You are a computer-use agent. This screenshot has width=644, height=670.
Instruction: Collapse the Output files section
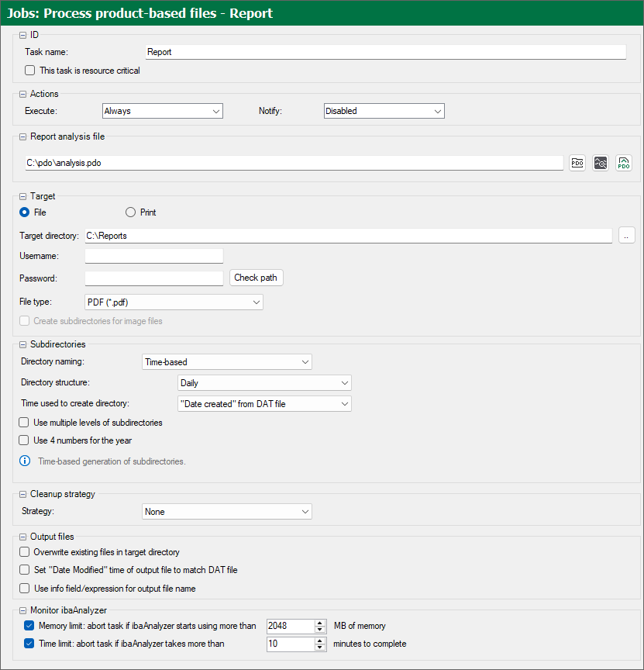23,537
